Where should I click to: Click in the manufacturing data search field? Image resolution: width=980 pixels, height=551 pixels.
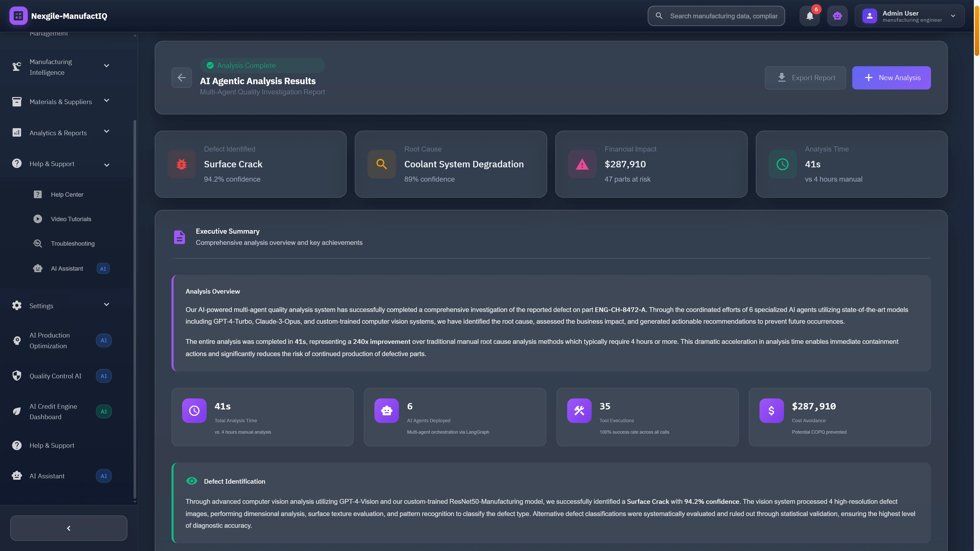click(x=715, y=16)
